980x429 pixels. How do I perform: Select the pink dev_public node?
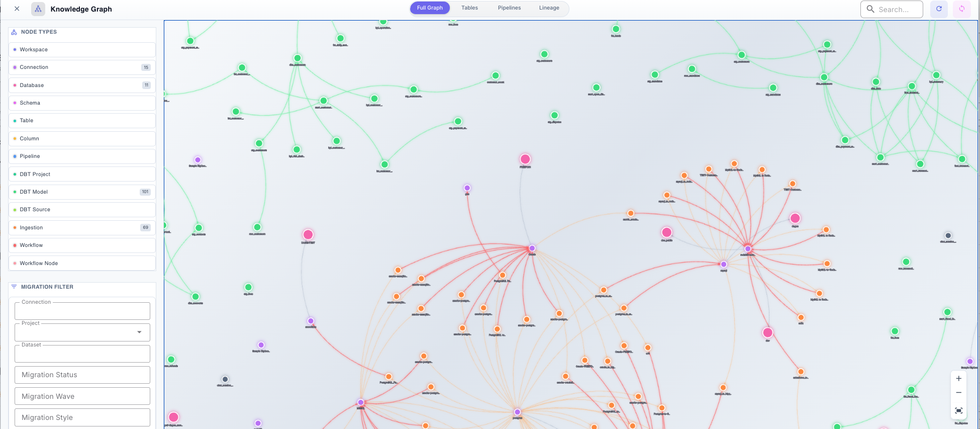point(666,232)
